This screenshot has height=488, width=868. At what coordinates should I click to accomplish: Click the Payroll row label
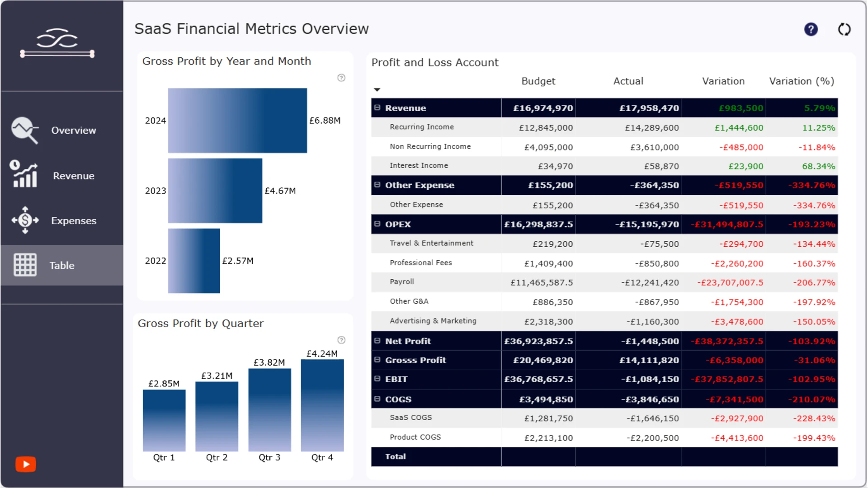(x=402, y=282)
